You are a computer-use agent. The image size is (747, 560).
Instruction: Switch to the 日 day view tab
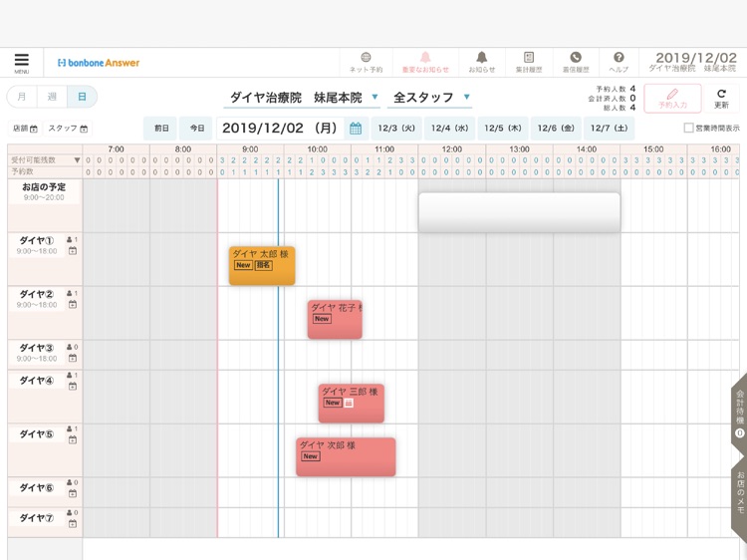coord(82,97)
